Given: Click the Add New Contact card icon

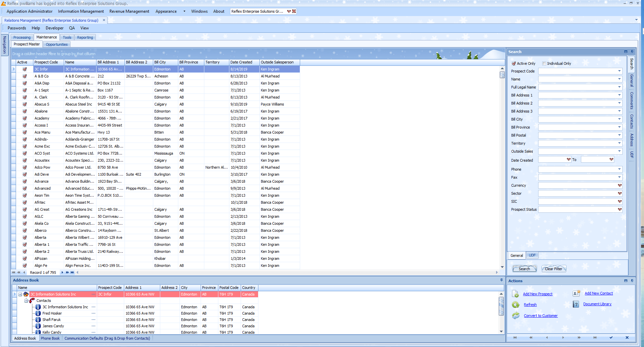Looking at the screenshot, I should click(x=576, y=293).
